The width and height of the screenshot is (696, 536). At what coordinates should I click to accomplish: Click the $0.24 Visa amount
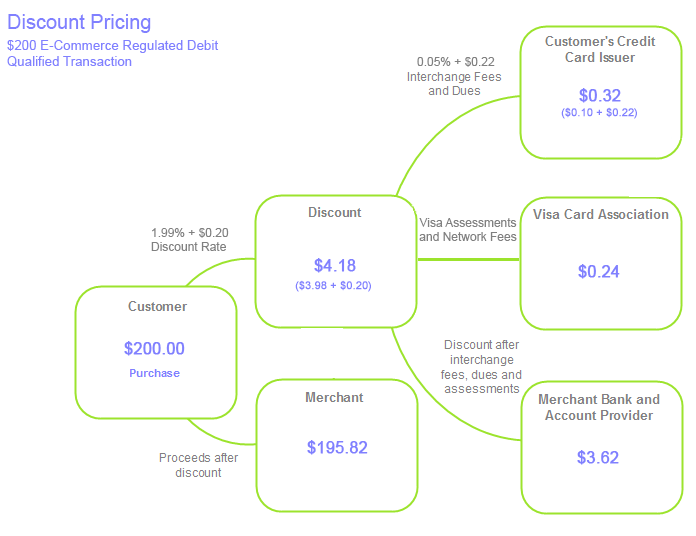[x=598, y=272]
